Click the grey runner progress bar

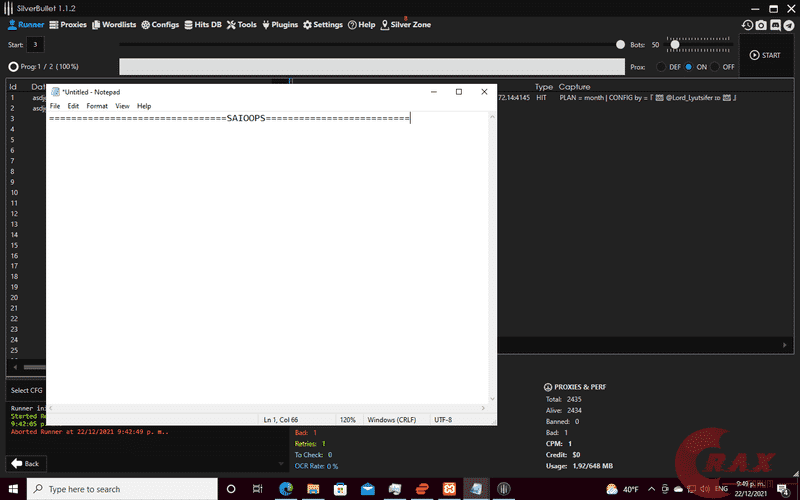click(372, 66)
